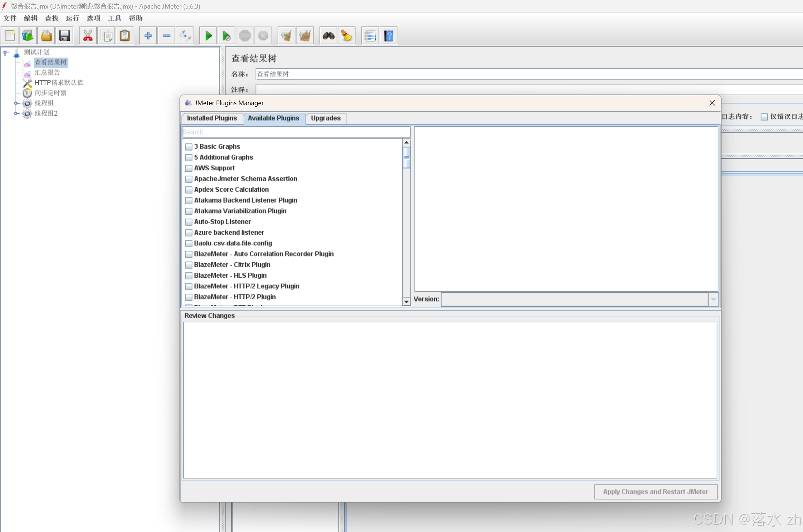This screenshot has width=803, height=532.
Task: Open the 运行 menu
Action: pos(73,18)
